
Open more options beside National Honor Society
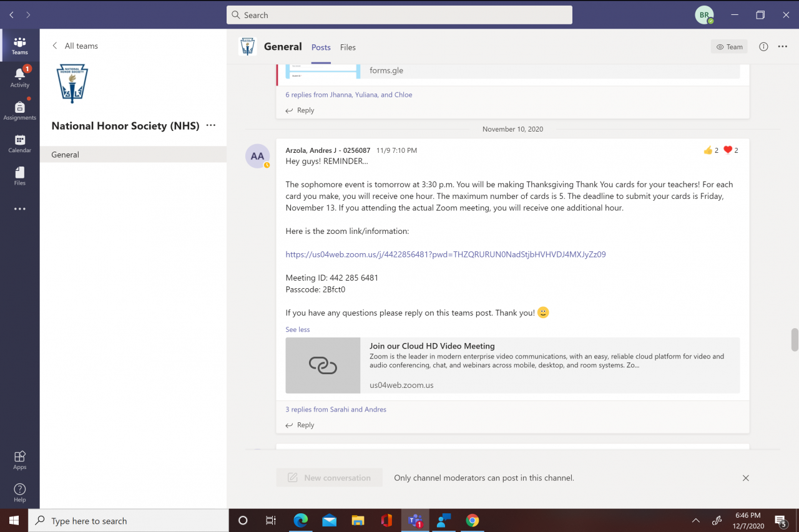(211, 125)
